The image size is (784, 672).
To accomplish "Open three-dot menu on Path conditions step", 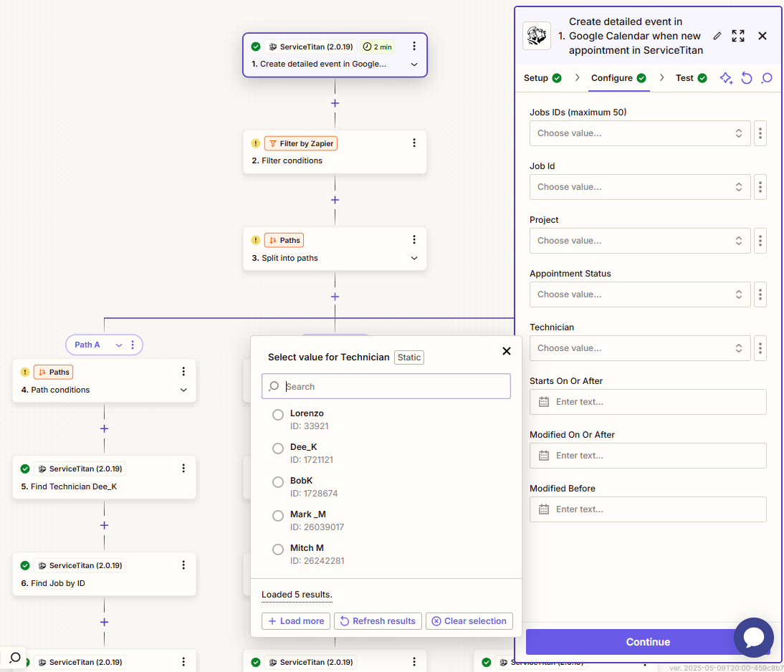I will pyautogui.click(x=183, y=371).
